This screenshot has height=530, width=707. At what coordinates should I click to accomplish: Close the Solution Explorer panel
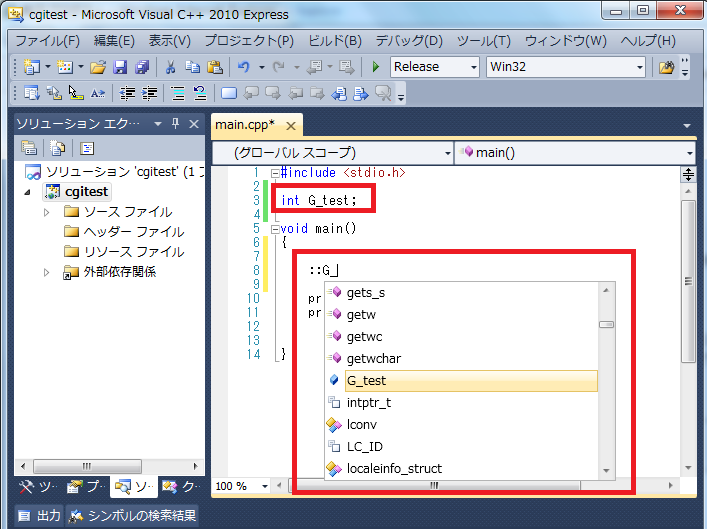click(x=194, y=124)
